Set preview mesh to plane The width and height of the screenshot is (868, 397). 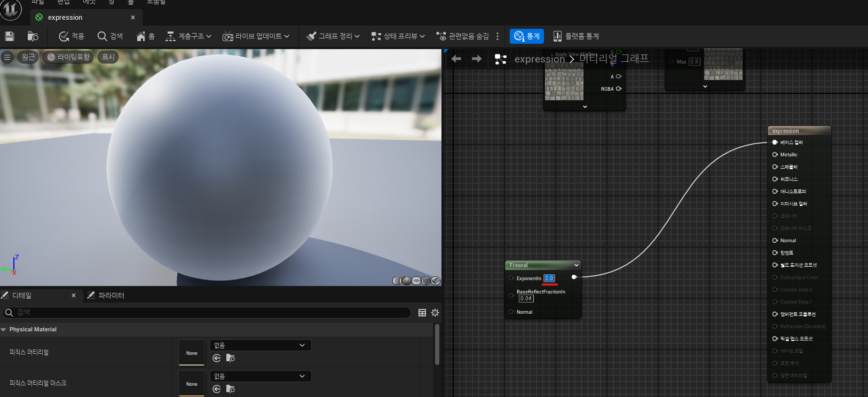pos(416,281)
